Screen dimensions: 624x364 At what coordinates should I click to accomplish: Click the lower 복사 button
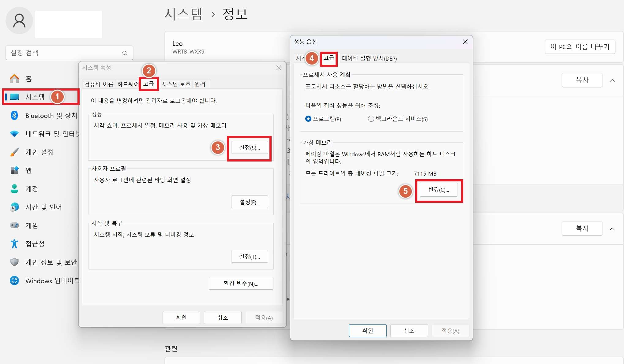coord(582,228)
